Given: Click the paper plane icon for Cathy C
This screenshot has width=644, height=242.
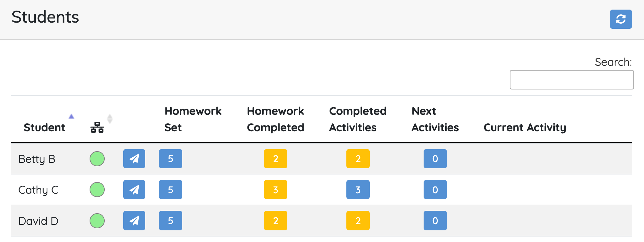Looking at the screenshot, I should point(134,190).
